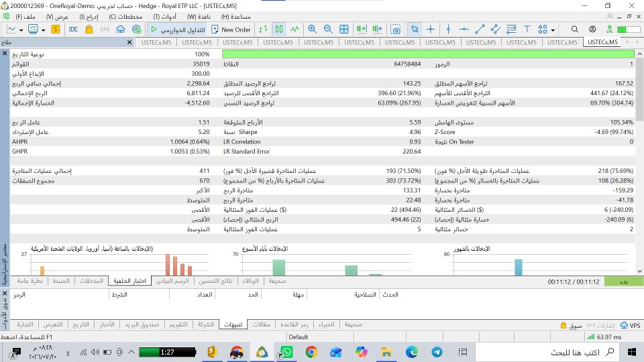Select the text label T tool
This screenshot has width=644, height=362.
pyautogui.click(x=527, y=29)
